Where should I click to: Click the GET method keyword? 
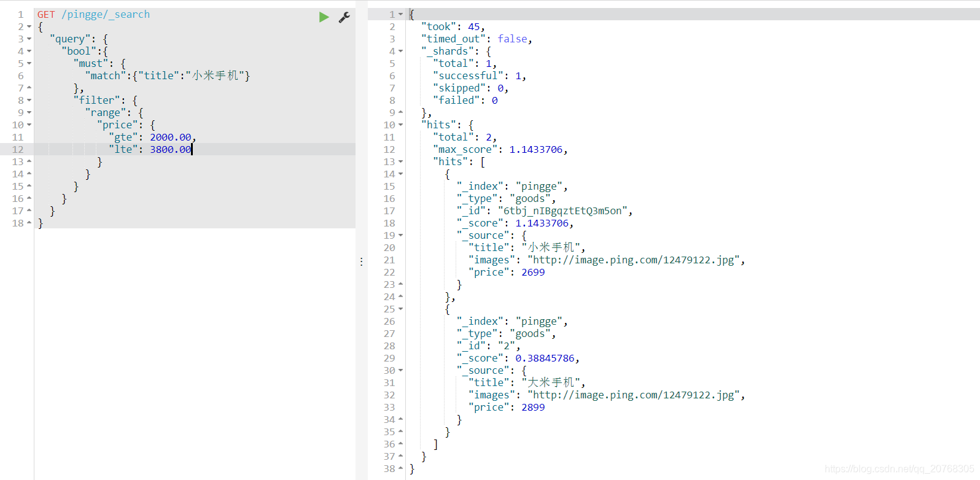(x=46, y=15)
